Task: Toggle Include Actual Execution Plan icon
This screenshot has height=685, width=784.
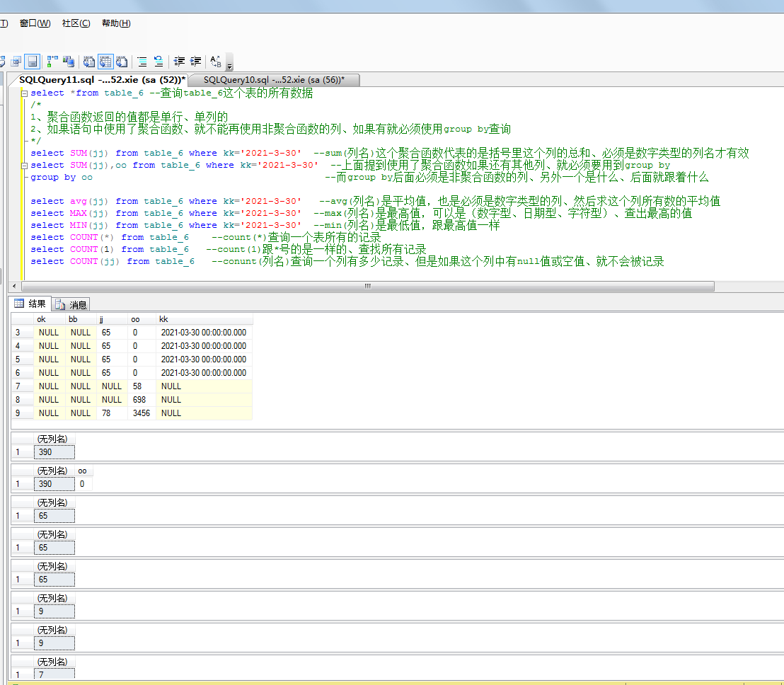Action: click(x=52, y=62)
